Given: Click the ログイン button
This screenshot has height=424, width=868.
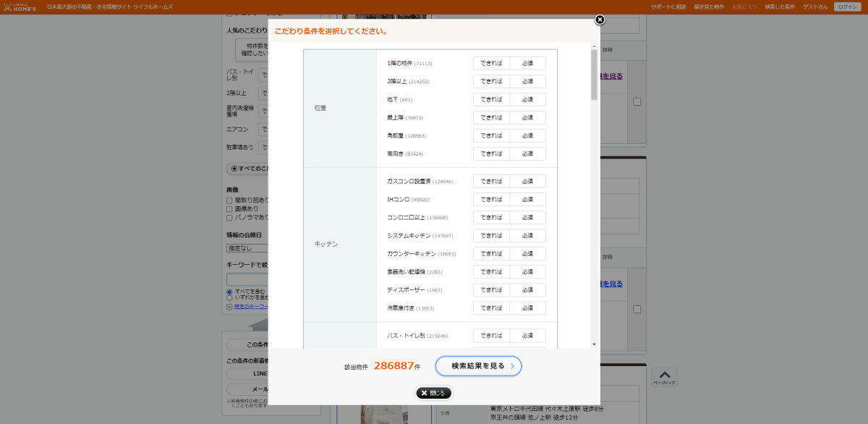Looking at the screenshot, I should pos(846,7).
